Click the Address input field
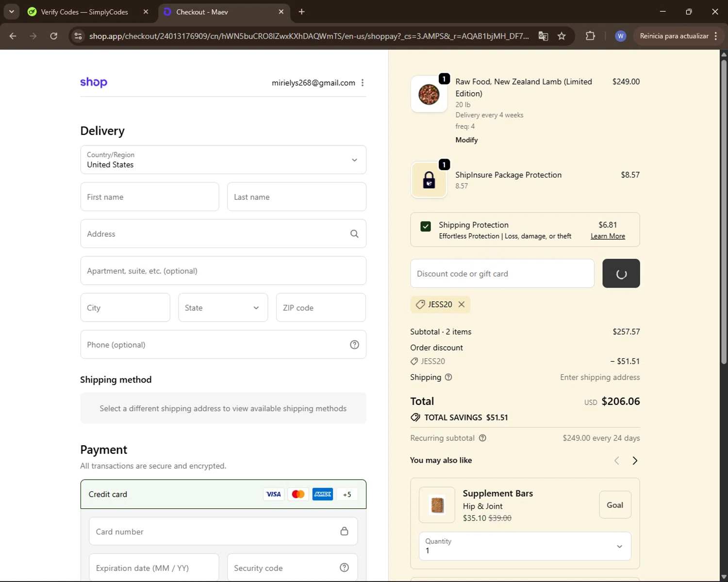Viewport: 728px width, 582px height. point(223,234)
